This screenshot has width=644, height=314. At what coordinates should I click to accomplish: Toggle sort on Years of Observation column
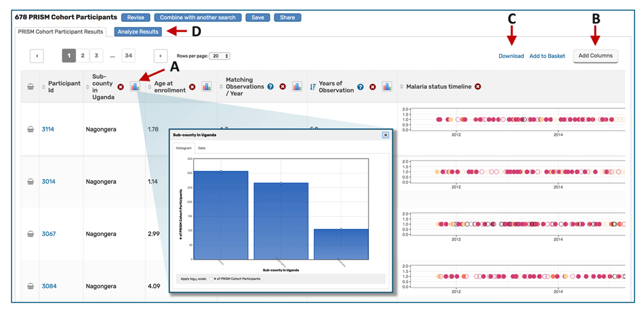click(x=313, y=86)
